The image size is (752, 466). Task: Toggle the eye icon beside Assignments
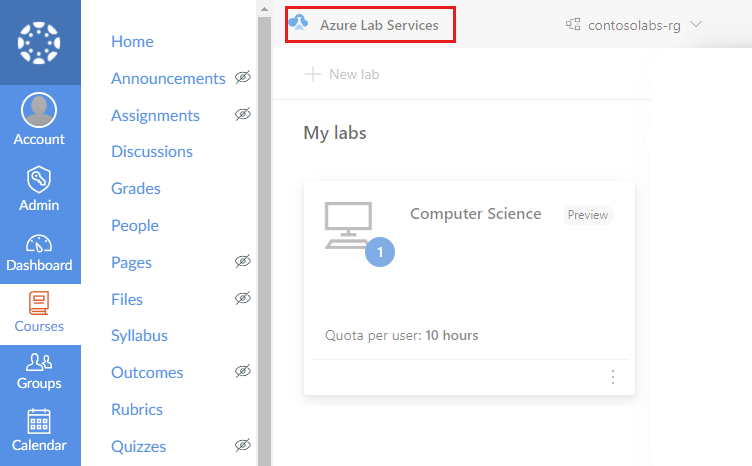point(242,115)
